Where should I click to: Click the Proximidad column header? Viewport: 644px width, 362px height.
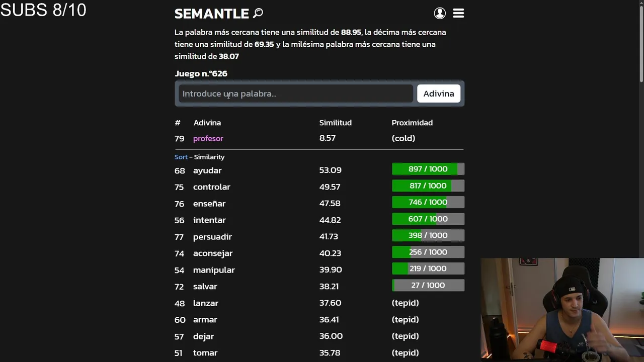pos(412,123)
